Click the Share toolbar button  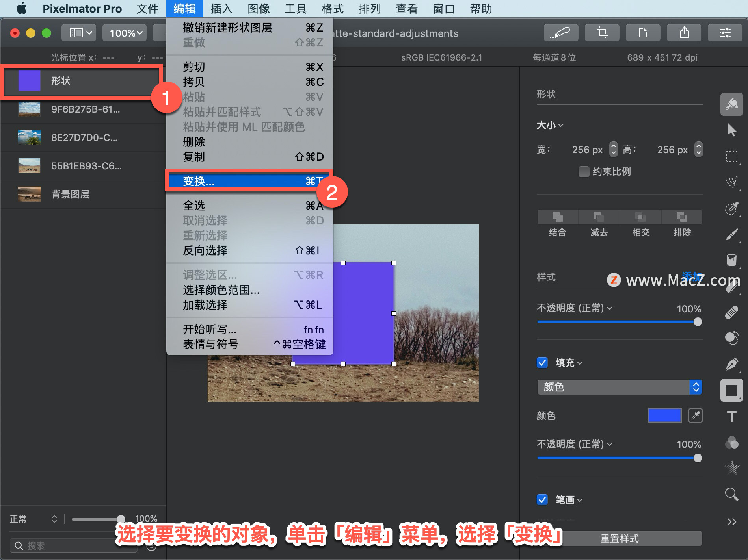click(684, 33)
